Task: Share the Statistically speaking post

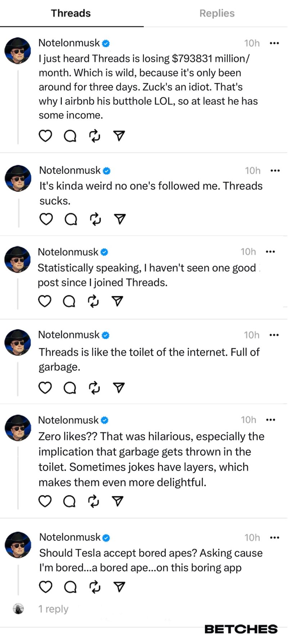Action: 117,301
